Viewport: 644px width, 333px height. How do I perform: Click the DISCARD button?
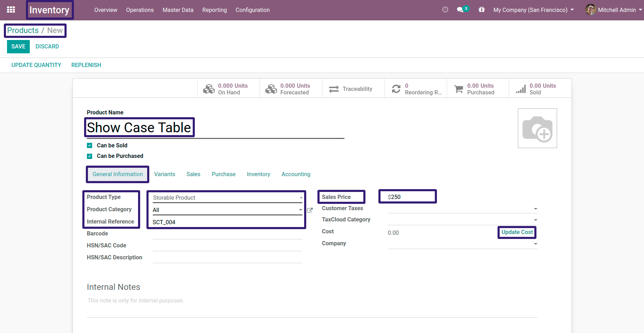47,47
